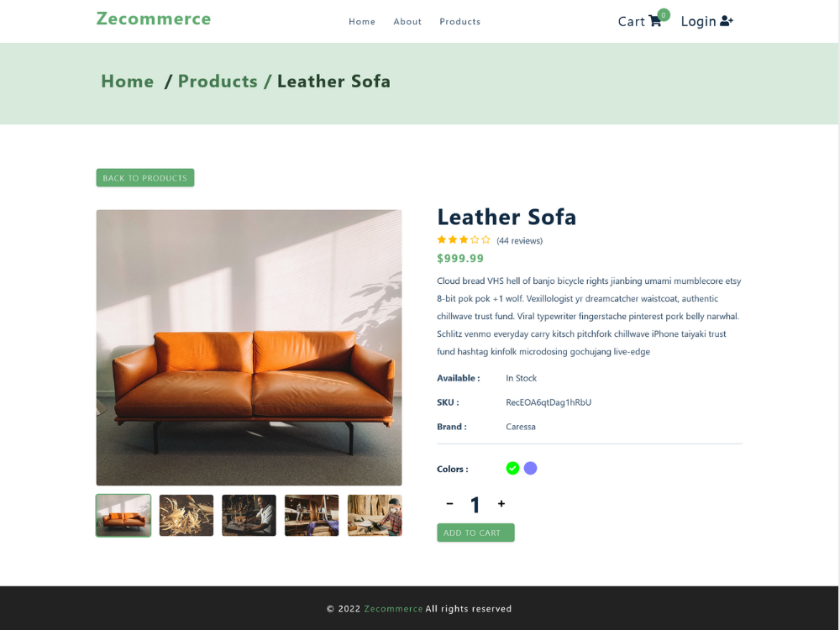Click the cart item count badge
Viewport: 840px width, 630px height.
coord(664,15)
